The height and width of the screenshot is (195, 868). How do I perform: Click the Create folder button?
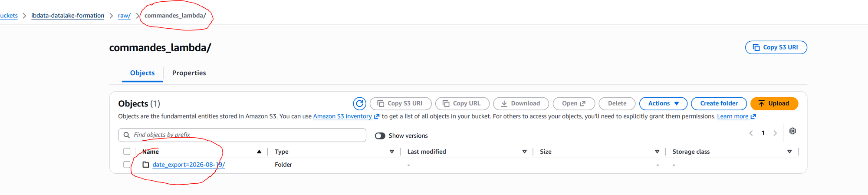tap(719, 103)
